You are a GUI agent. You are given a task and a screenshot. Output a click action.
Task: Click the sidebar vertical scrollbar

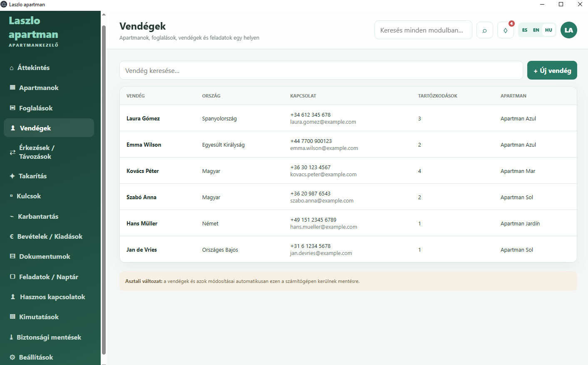tap(104, 190)
